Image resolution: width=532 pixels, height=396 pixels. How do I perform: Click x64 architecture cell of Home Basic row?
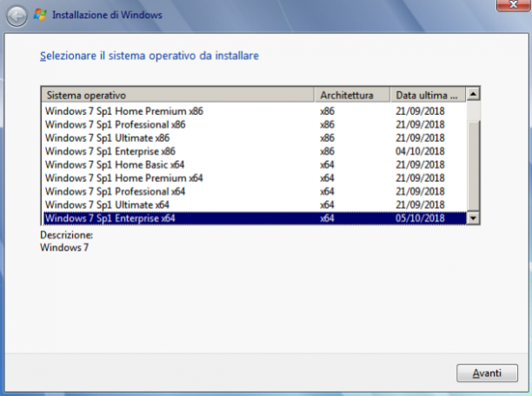pyautogui.click(x=327, y=164)
